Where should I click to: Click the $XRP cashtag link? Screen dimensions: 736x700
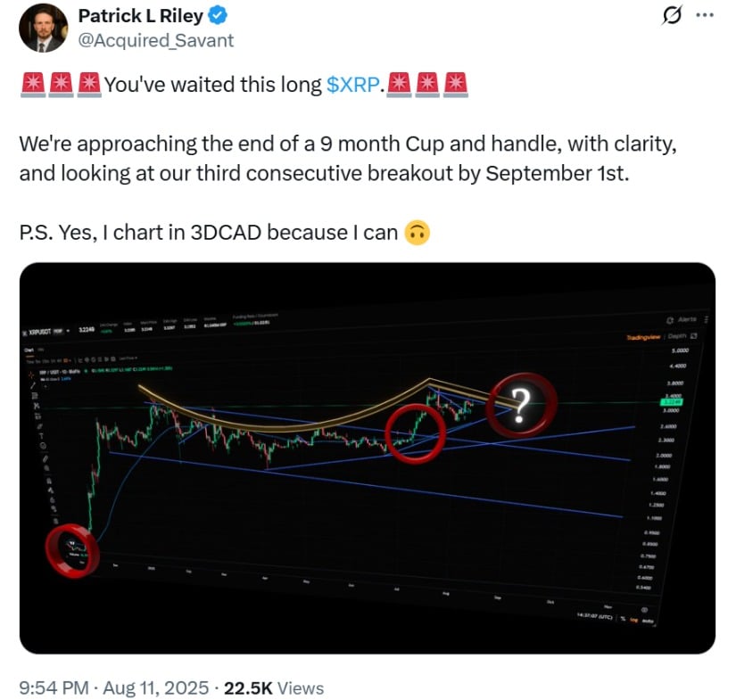pyautogui.click(x=353, y=86)
